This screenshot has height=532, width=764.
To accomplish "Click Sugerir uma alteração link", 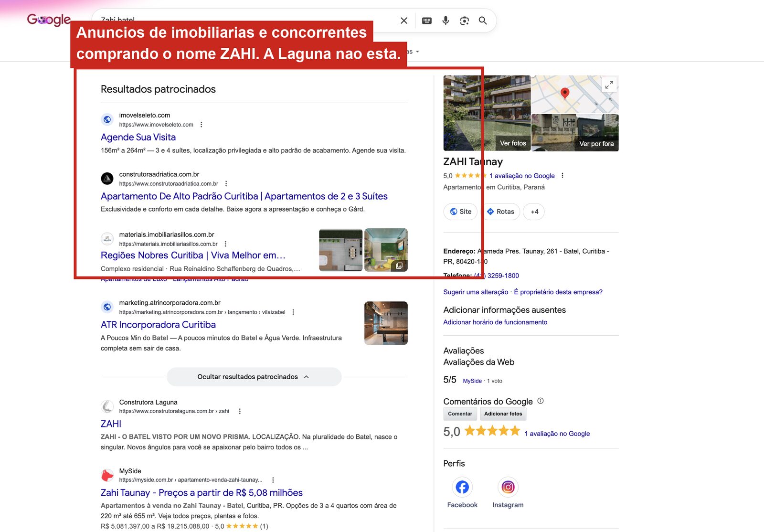I will coord(476,292).
